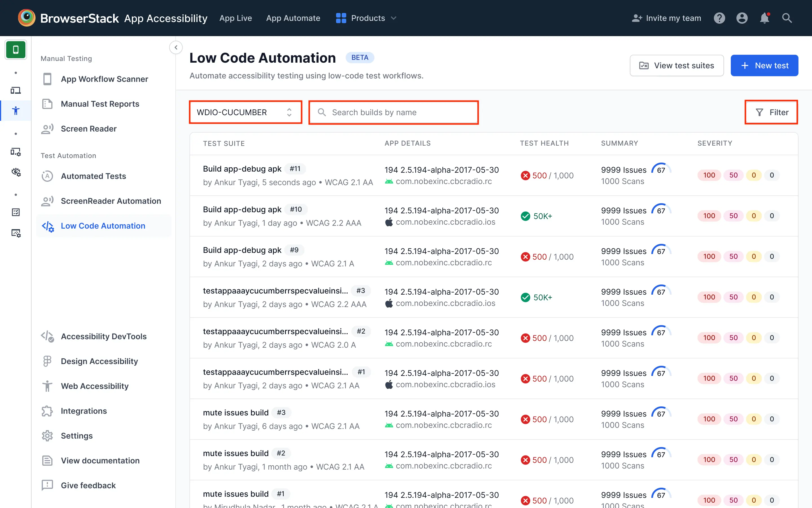Click Invite my team
This screenshot has width=812, height=508.
tap(667, 18)
